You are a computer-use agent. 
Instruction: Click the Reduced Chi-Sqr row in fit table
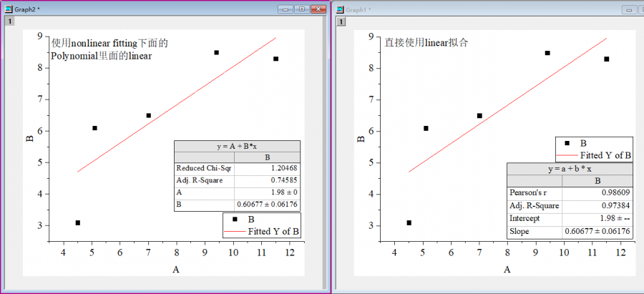click(x=237, y=169)
